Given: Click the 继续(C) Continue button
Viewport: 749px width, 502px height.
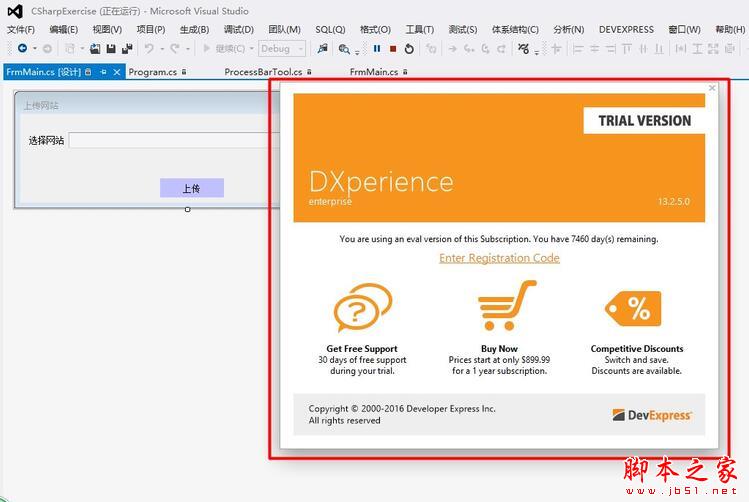Looking at the screenshot, I should click(x=225, y=49).
